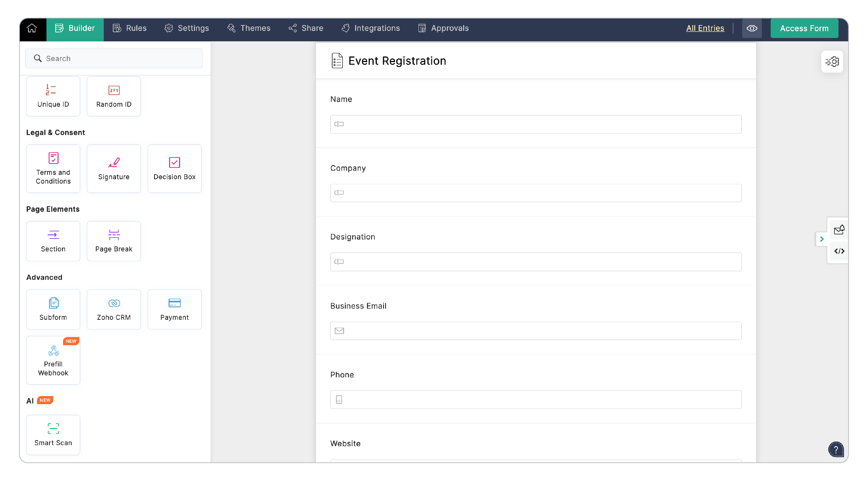Image resolution: width=868 pixels, height=477 pixels.
Task: Add the Smart Scan AI element
Action: [53, 435]
